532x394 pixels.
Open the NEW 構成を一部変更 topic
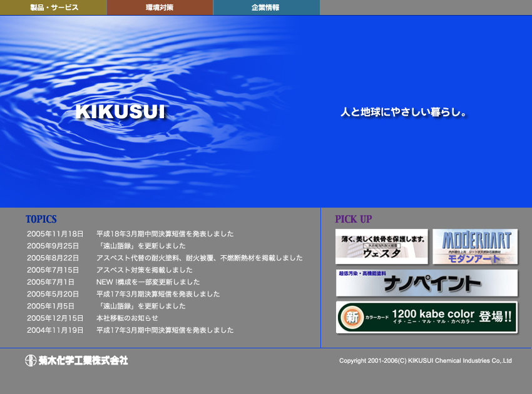(x=148, y=282)
